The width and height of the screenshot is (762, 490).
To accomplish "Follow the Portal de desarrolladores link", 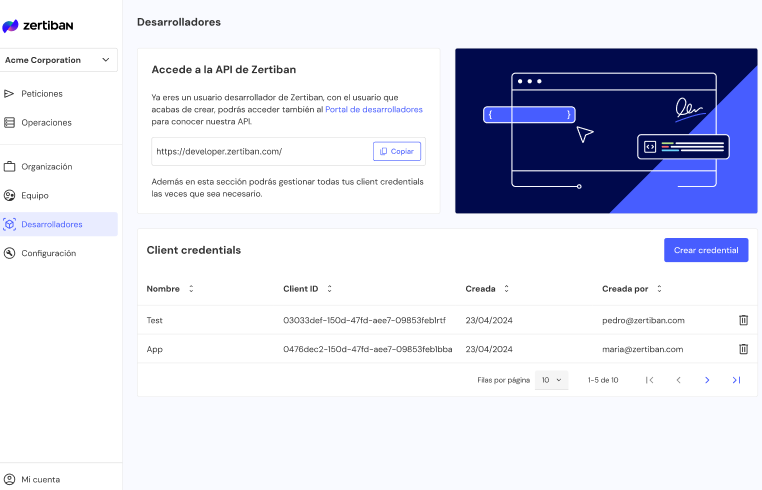I will (x=374, y=109).
